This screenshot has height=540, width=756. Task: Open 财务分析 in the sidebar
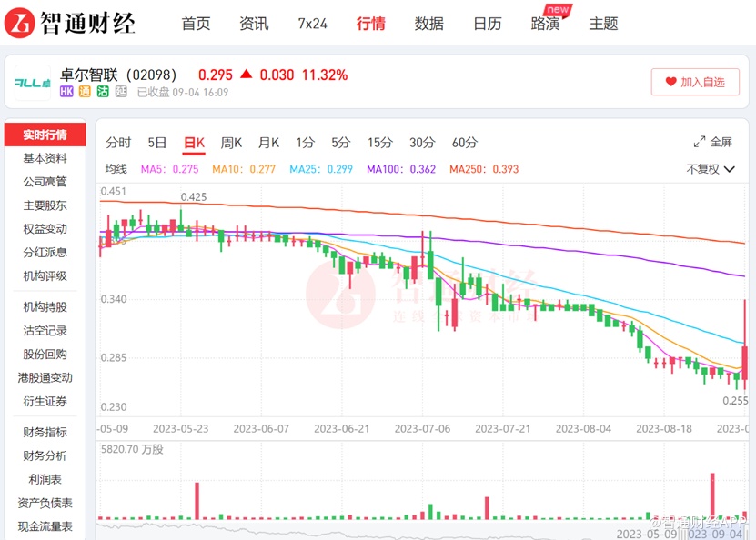point(45,455)
